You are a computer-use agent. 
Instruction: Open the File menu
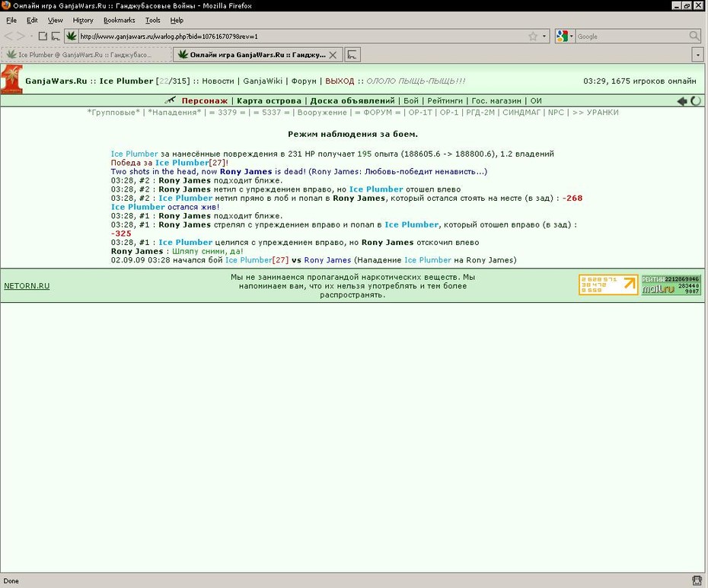click(11, 21)
